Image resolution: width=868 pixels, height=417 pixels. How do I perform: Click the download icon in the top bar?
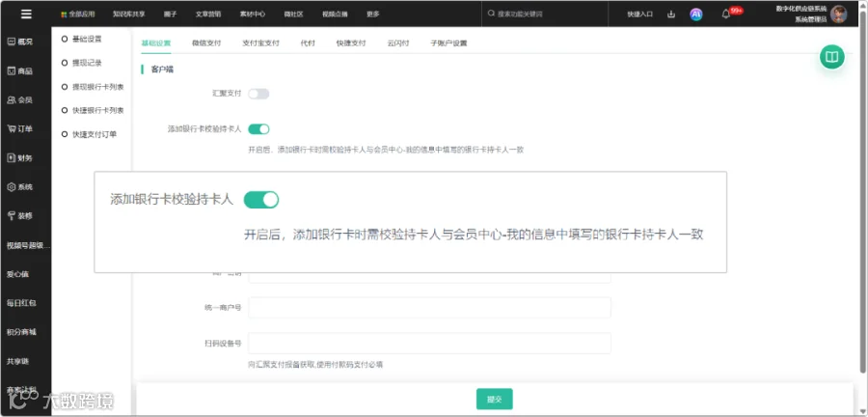click(x=671, y=14)
